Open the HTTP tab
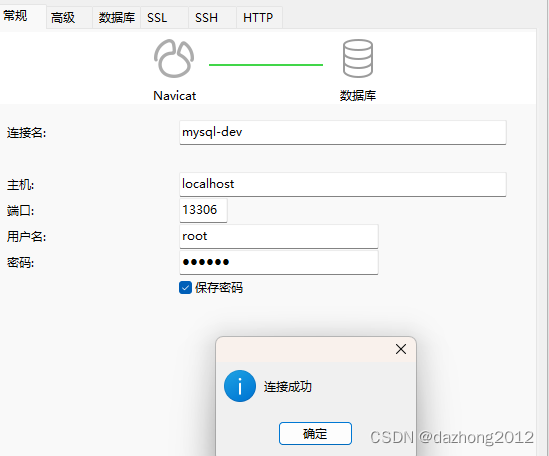Viewport: 549px width, 456px height. 259,18
